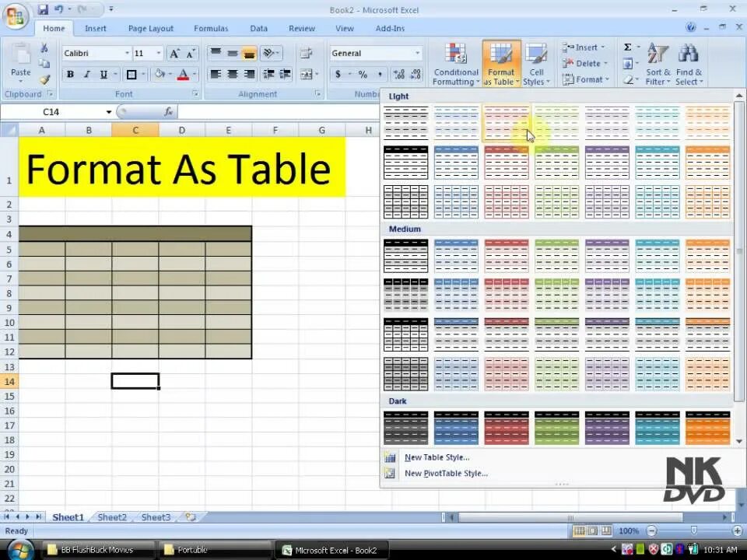Align text to the bottom

[x=249, y=53]
